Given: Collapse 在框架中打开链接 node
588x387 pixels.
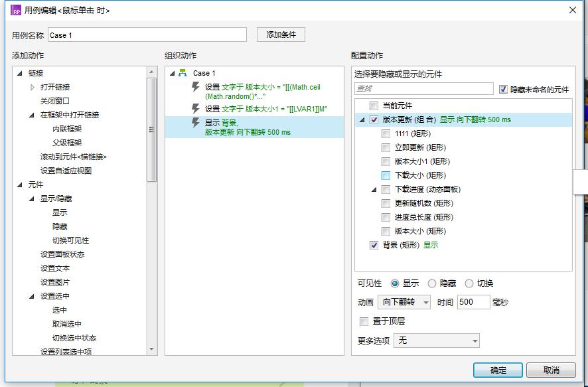Looking at the screenshot, I should coord(31,115).
